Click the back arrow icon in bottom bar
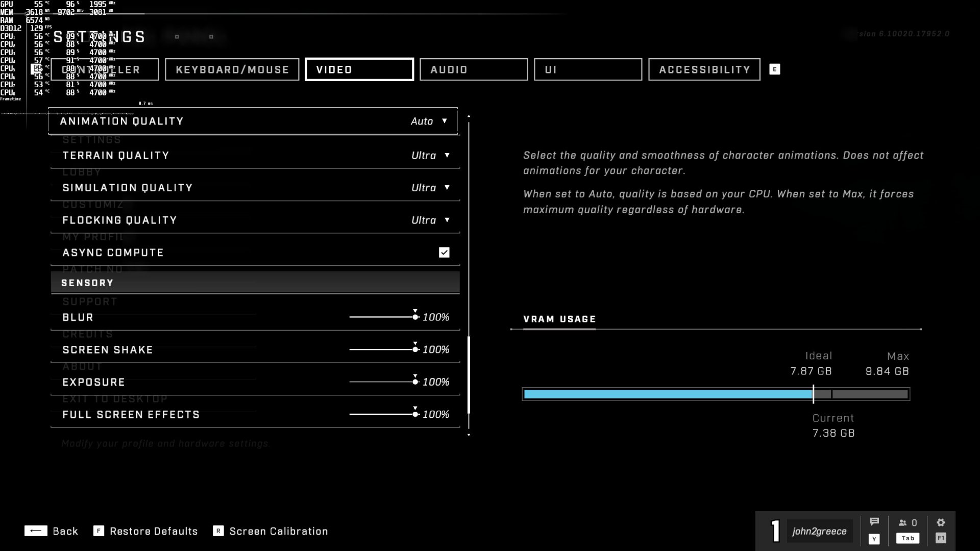 tap(37, 531)
